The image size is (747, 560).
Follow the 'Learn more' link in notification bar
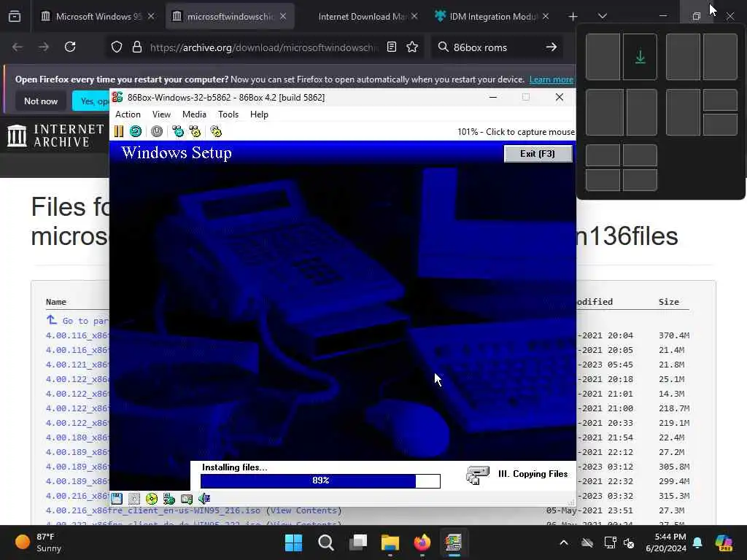(x=551, y=79)
